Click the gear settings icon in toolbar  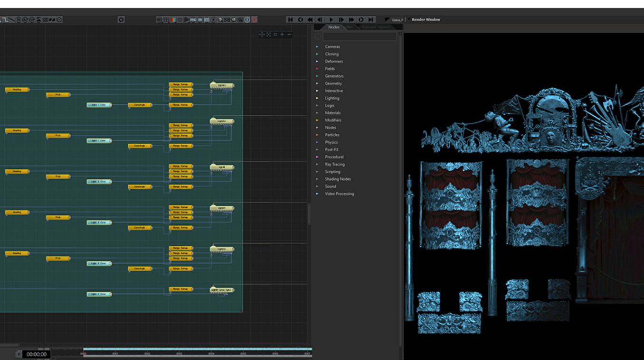(x=121, y=19)
